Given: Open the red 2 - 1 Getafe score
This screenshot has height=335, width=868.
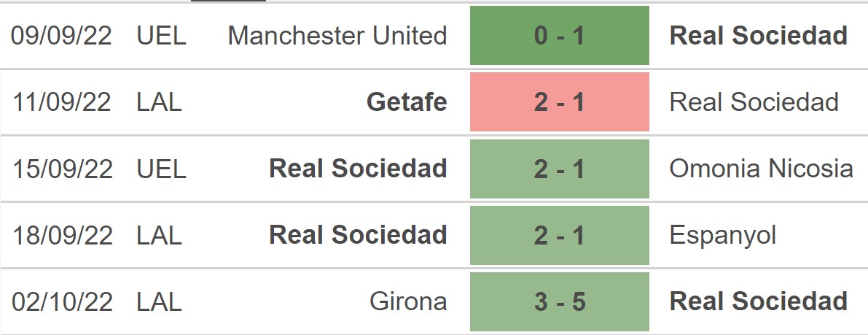Looking at the screenshot, I should click(559, 102).
